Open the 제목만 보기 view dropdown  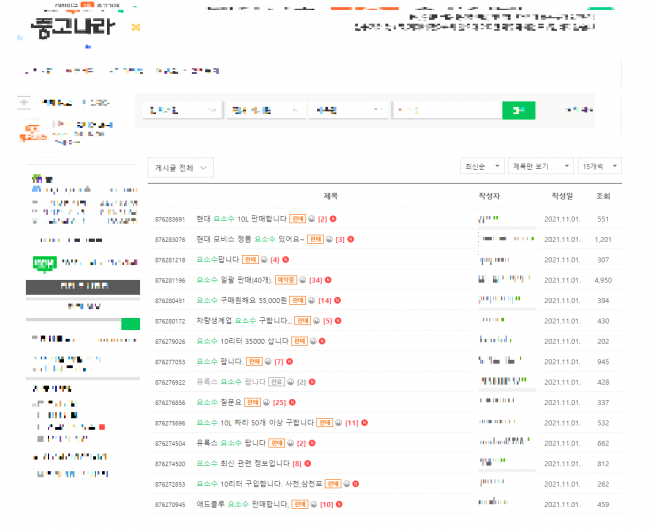click(x=541, y=166)
